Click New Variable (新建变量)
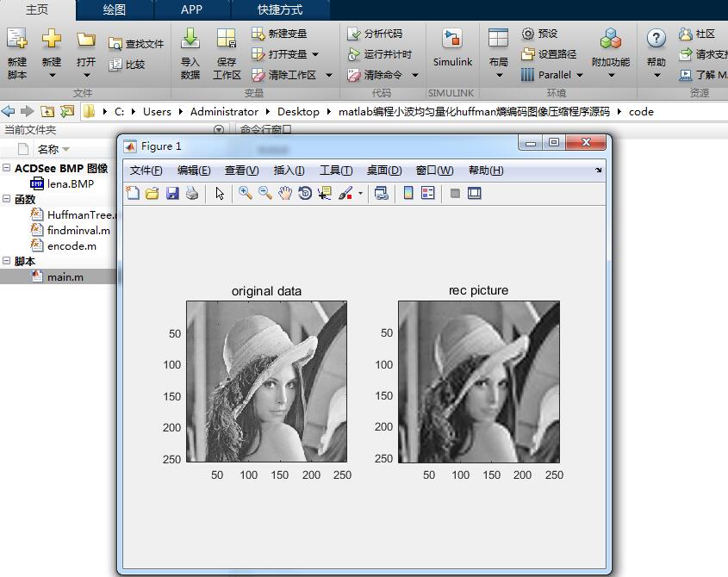728x577 pixels. tap(279, 34)
